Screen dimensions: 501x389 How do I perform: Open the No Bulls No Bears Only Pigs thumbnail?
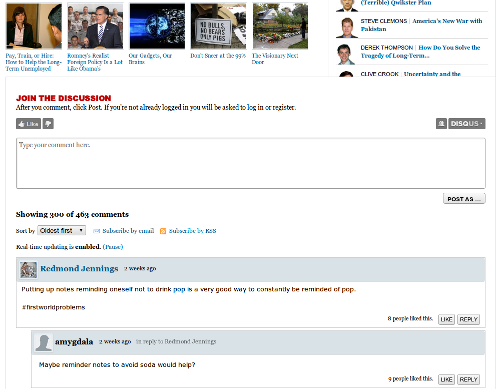(x=218, y=26)
